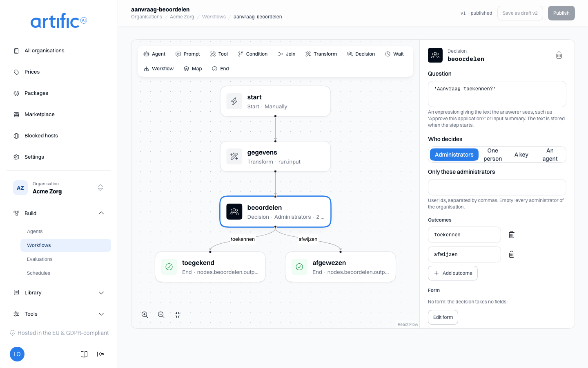
Task: Focus the Question expression field
Action: (497, 94)
